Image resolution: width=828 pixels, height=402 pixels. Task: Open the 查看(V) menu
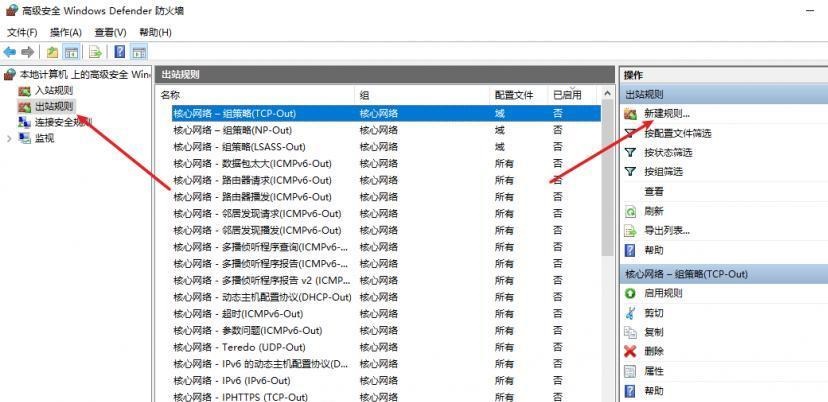(x=110, y=32)
